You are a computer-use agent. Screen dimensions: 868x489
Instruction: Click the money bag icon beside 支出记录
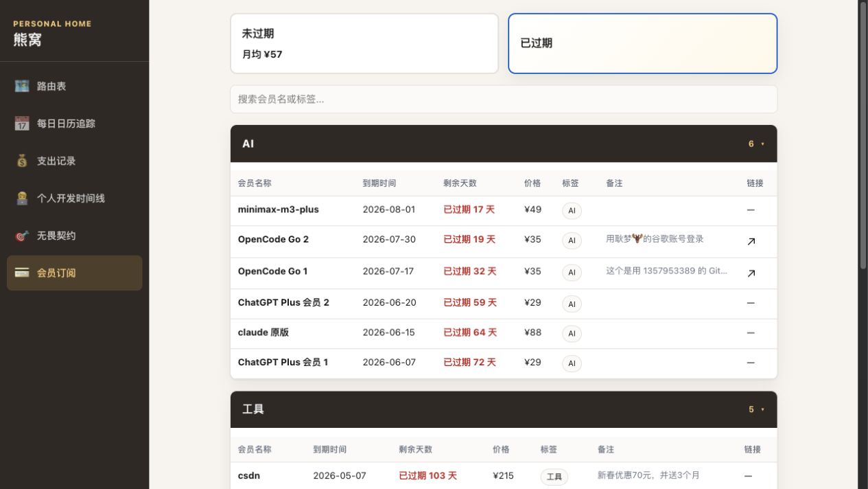(x=22, y=161)
